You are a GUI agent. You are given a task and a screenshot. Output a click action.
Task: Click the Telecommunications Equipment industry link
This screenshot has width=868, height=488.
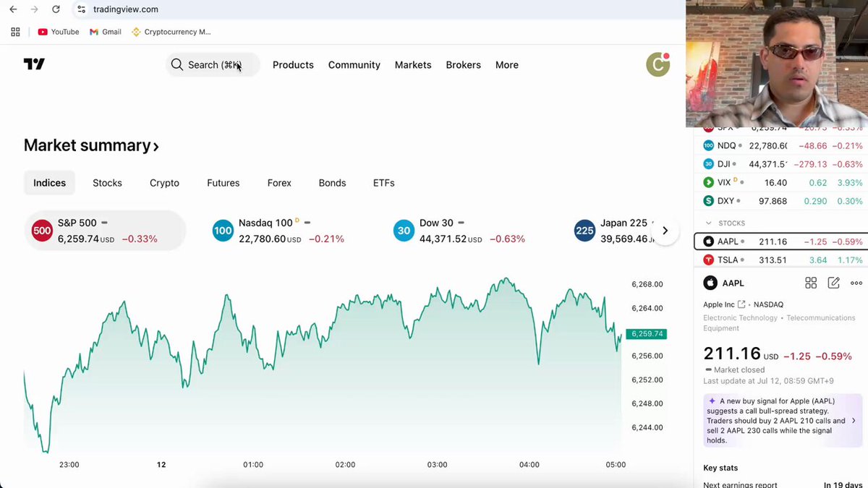click(780, 322)
